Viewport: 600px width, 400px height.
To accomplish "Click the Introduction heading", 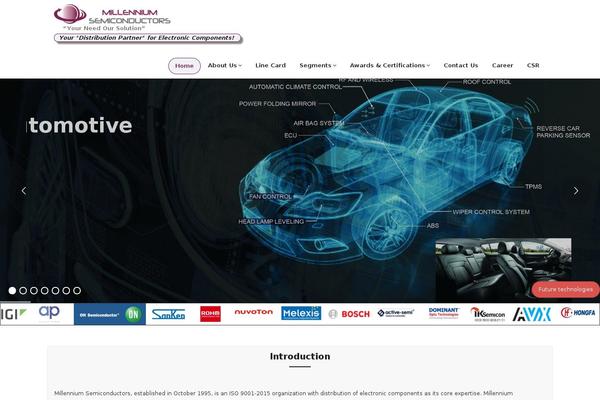I will (300, 356).
